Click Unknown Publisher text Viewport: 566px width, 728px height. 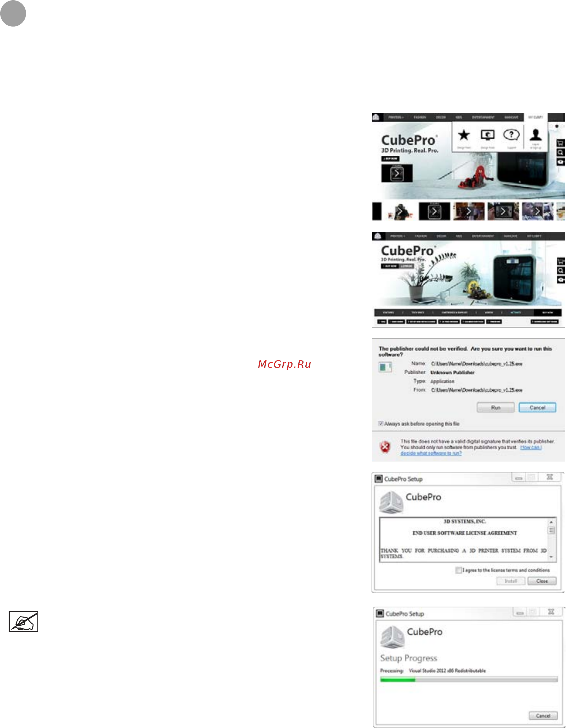coord(452,372)
